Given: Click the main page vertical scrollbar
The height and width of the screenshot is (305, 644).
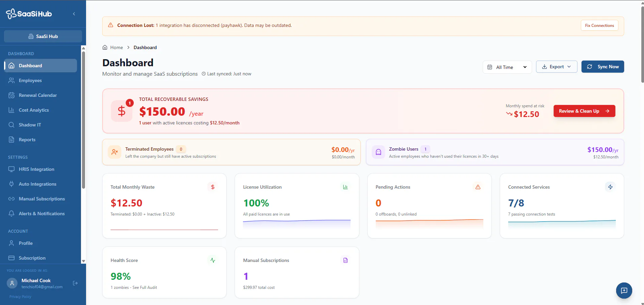Looking at the screenshot, I should (x=642, y=44).
